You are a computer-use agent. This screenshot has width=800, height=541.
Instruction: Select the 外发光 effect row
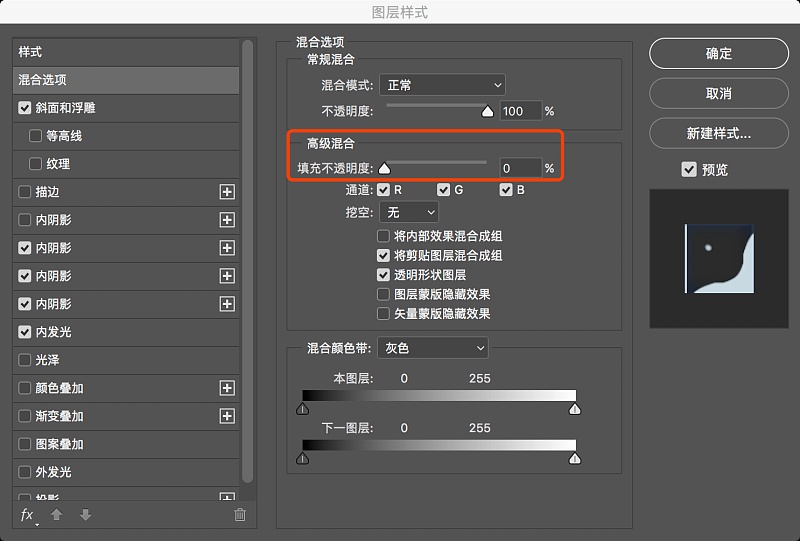[x=126, y=473]
